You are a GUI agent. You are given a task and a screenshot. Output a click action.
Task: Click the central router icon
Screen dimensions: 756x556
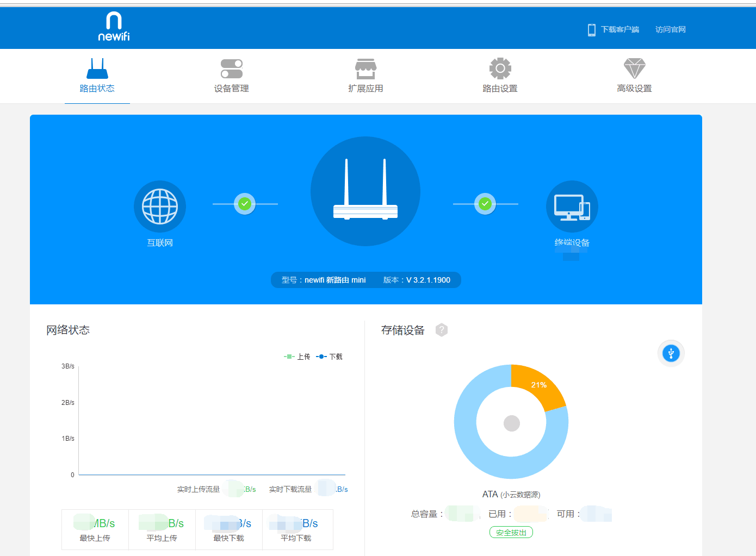365,191
